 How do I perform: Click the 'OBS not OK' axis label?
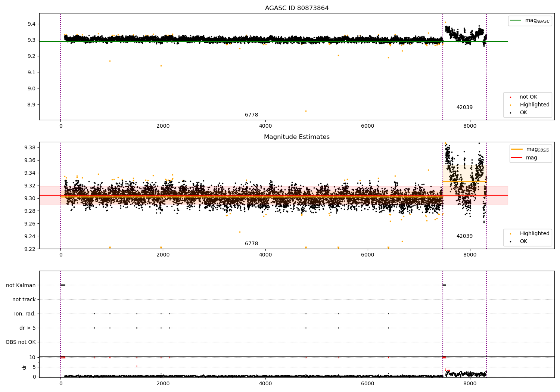coord(21,342)
